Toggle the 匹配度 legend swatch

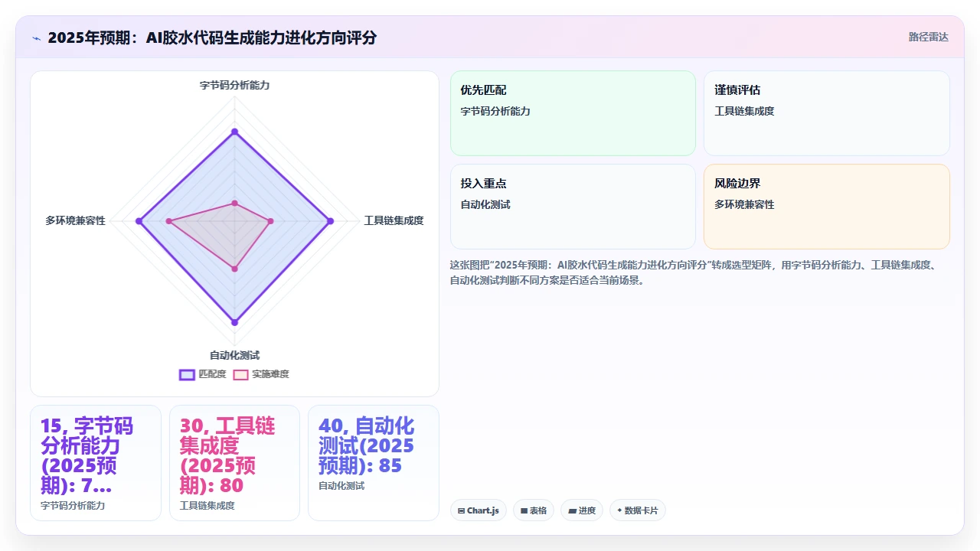pos(188,374)
